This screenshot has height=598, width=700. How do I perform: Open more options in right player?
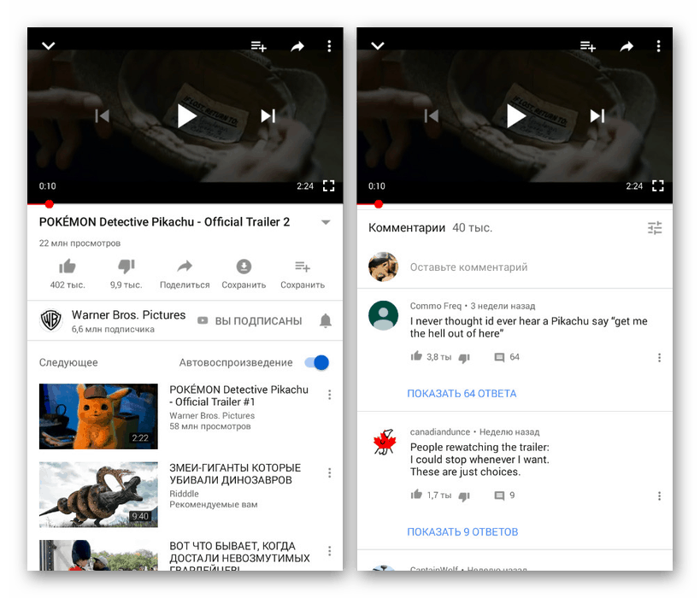(x=658, y=46)
